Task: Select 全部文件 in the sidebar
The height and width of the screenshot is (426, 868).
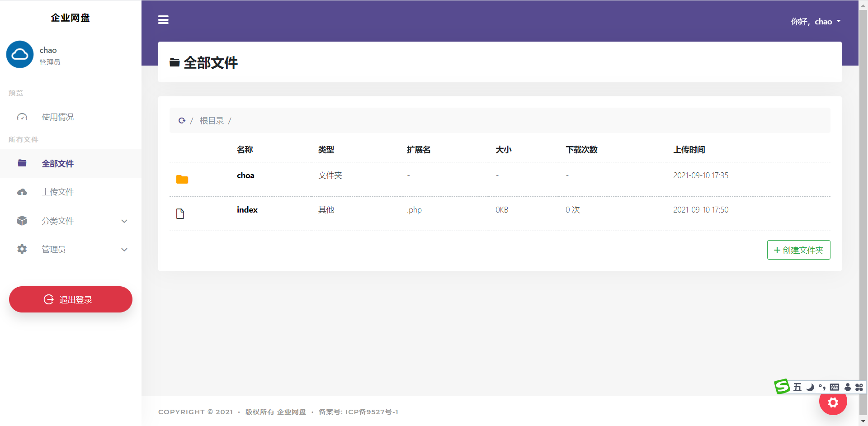Action: (x=71, y=163)
